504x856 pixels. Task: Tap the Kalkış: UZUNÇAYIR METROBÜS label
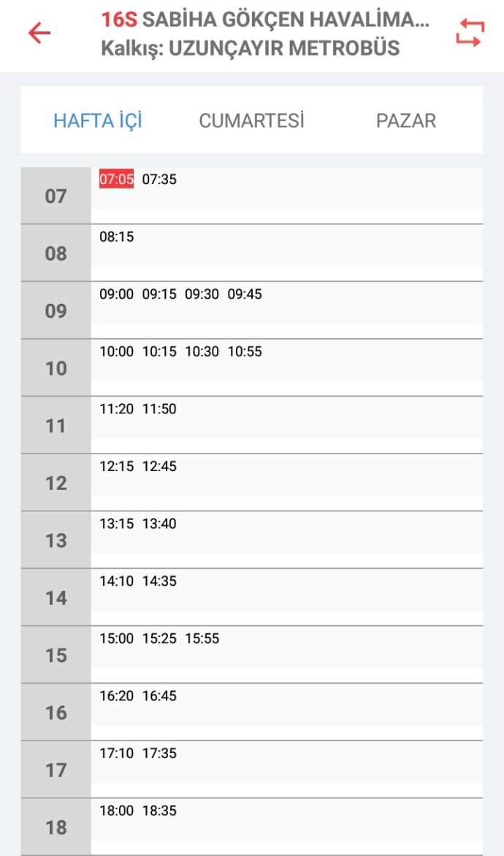(250, 49)
